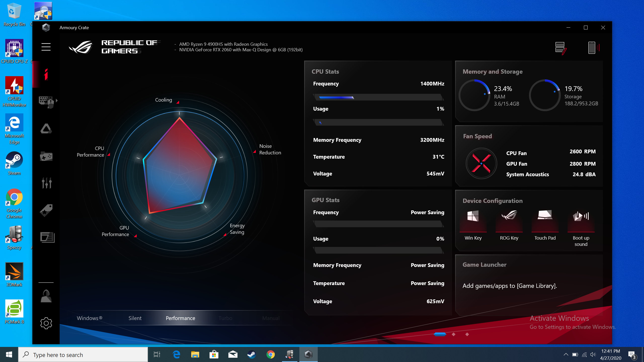Viewport: 644px width, 362px height.
Task: Open the volume control in tray
Action: [x=593, y=354]
